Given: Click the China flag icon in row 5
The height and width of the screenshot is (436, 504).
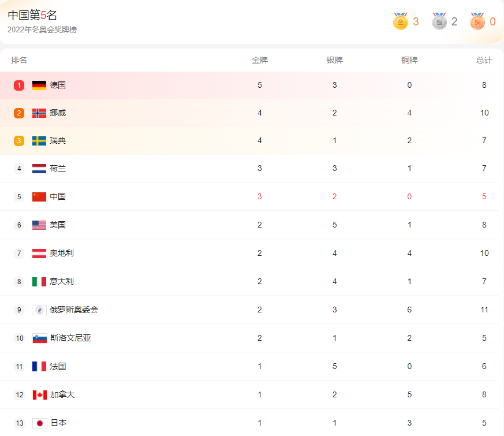Looking at the screenshot, I should (39, 197).
